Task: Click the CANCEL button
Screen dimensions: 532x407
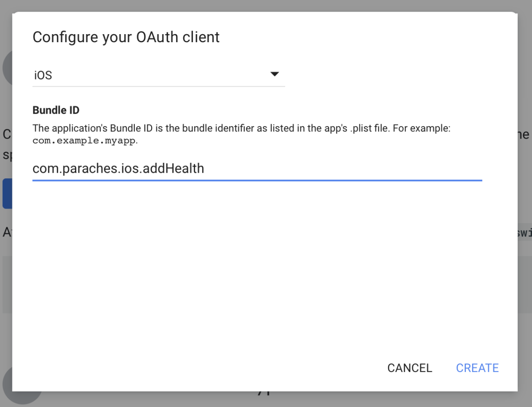Action: (x=409, y=367)
